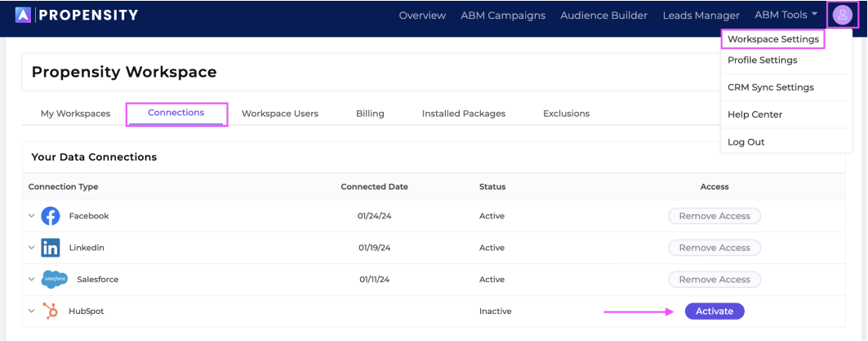Switch to the Workspace Users tab
868x341 pixels.
280,114
